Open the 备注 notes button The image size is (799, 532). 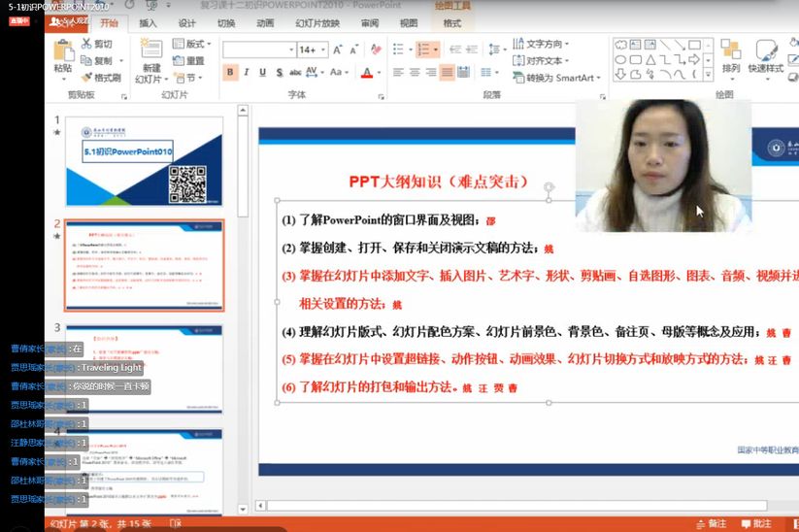pos(712,524)
